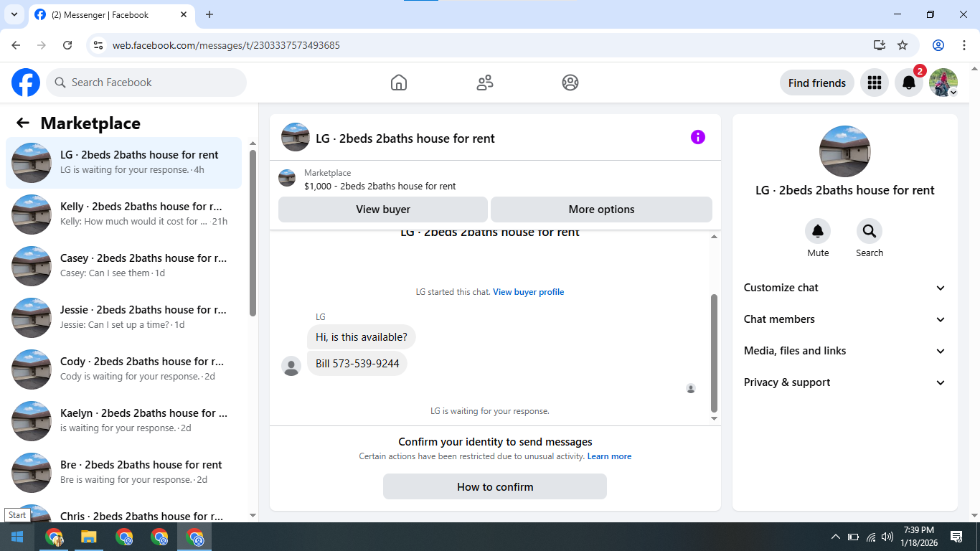This screenshot has height=551, width=980.
Task: Show hidden system tray icons
Action: (x=835, y=537)
